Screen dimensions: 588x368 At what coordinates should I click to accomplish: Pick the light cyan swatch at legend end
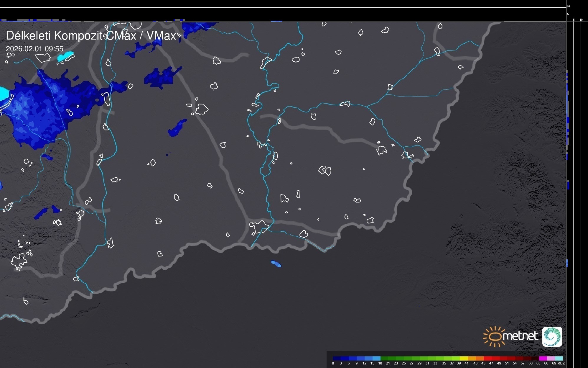(x=559, y=358)
